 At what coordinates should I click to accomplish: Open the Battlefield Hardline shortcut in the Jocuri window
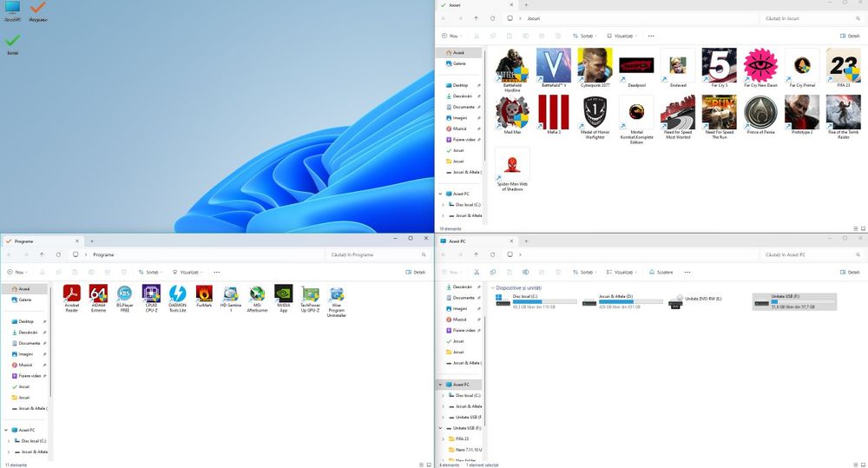(x=512, y=69)
